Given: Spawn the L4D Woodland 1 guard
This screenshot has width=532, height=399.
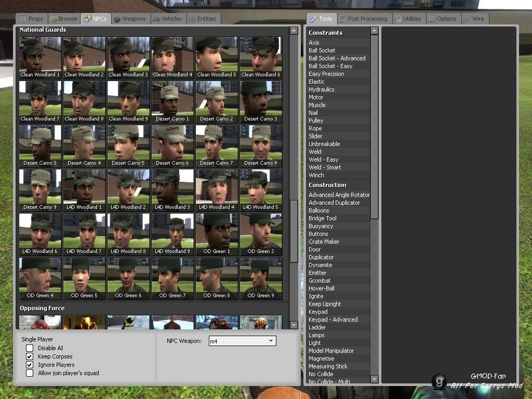Looking at the screenshot, I should click(x=84, y=190).
